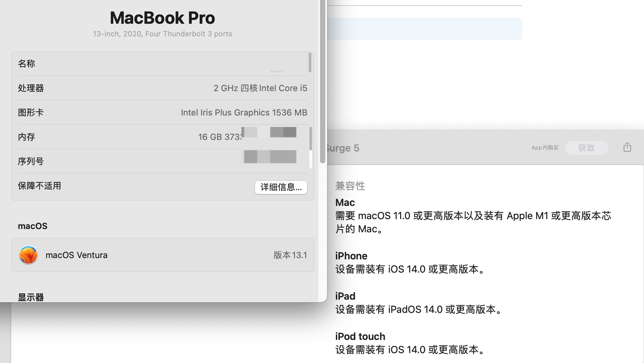Viewport: 644px width, 363px height.
Task: Click the 保障不适用 label
Action: click(39, 186)
